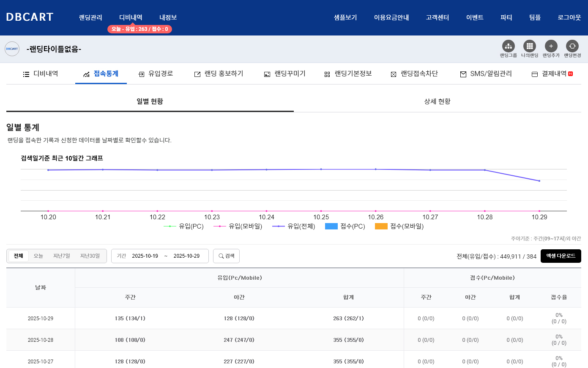The width and height of the screenshot is (588, 368).
Task: Download data with 엑셀 다운로드 button
Action: pyautogui.click(x=561, y=256)
